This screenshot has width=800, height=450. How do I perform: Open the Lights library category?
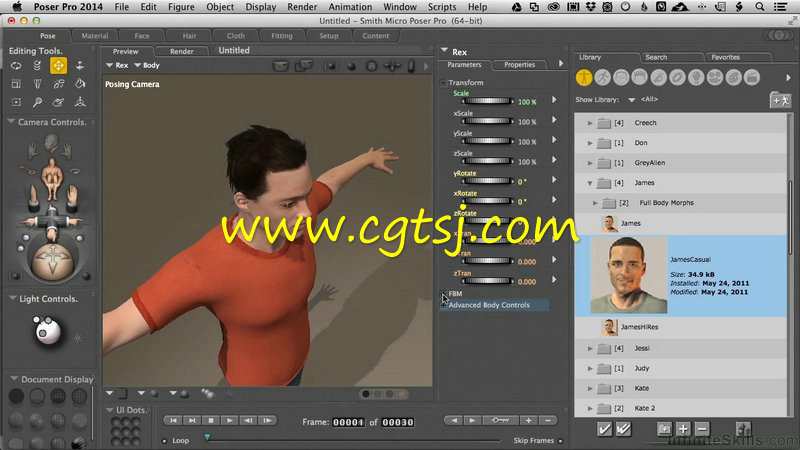(696, 78)
